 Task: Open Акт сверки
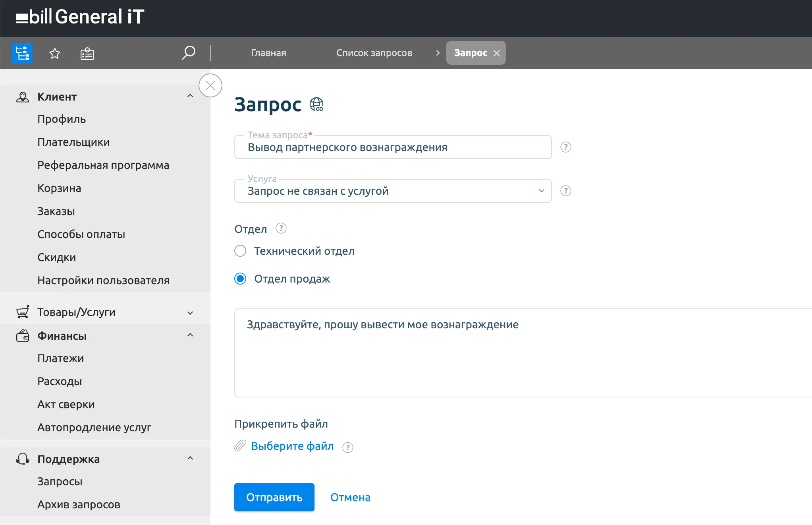coord(66,404)
